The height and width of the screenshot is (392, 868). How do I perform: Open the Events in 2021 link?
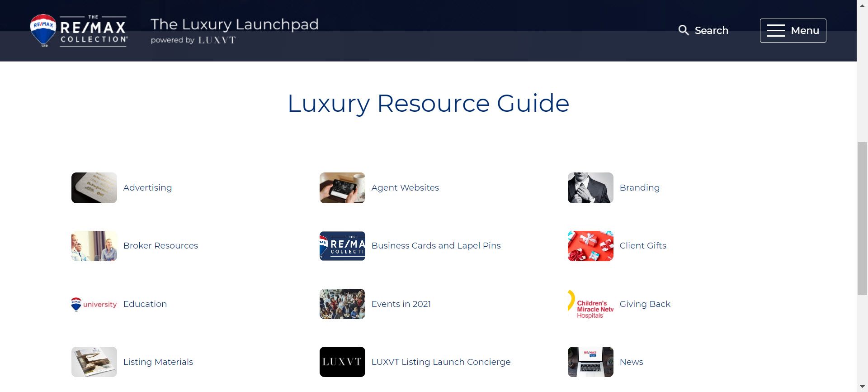pyautogui.click(x=401, y=304)
